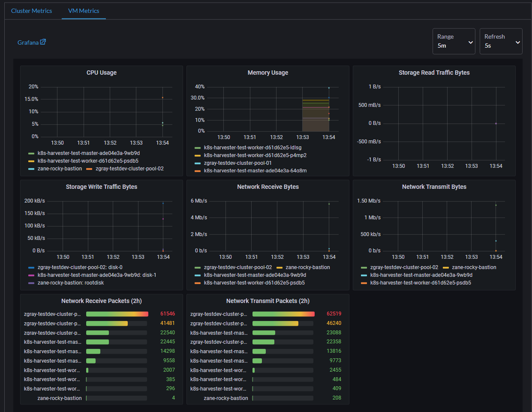Click the 9558 value in Receive Packets
This screenshot has height=412, width=532.
[169, 360]
